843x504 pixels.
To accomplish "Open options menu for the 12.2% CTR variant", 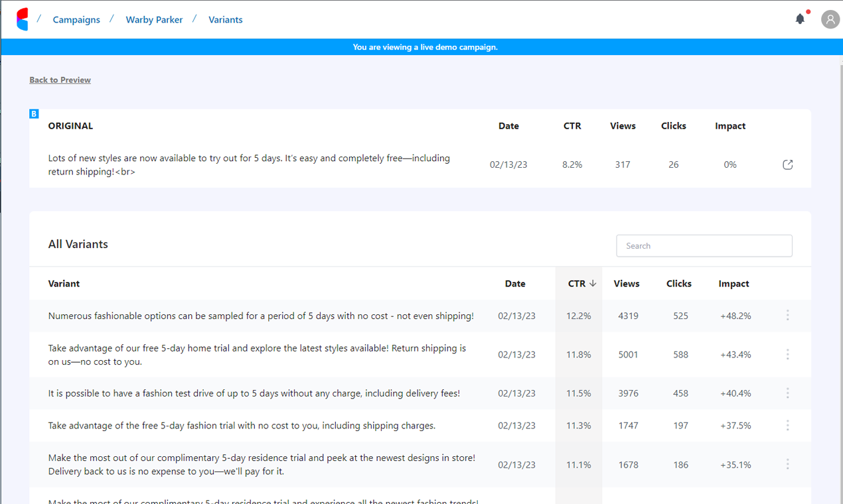I will point(787,316).
